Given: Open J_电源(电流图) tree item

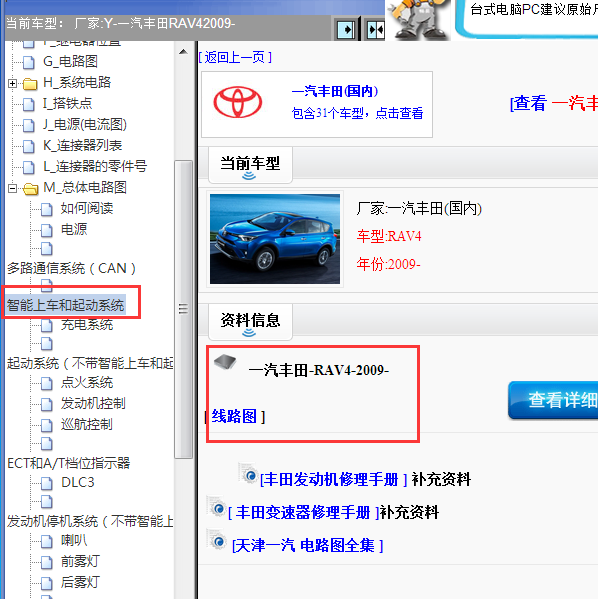Looking at the screenshot, I should click(x=85, y=124).
